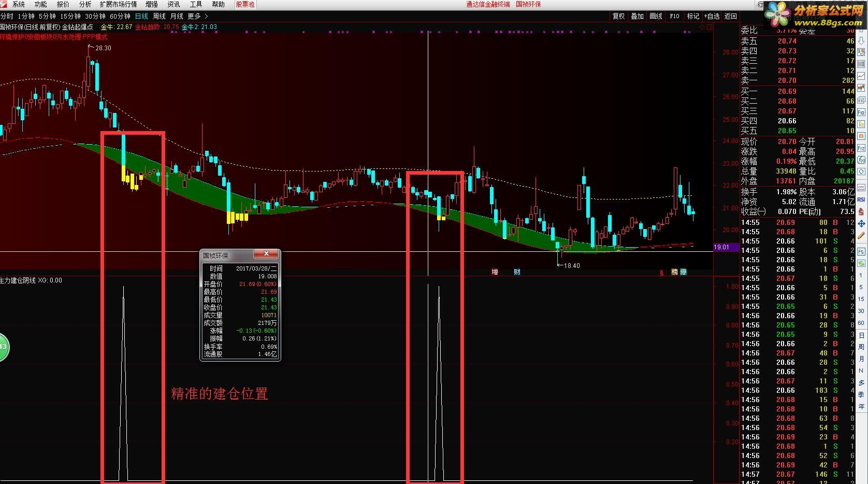868x484 pixels.
Task: Click the tree structure icon in sidebar
Action: click(861, 123)
